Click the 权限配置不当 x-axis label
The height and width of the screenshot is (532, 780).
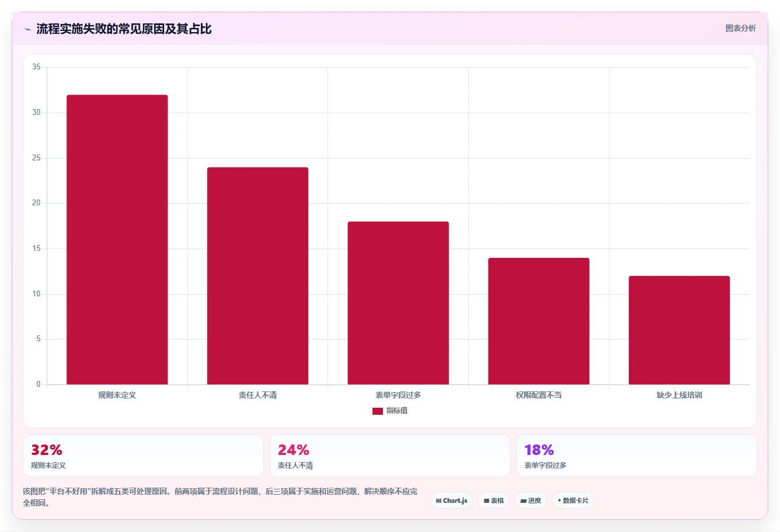click(539, 395)
